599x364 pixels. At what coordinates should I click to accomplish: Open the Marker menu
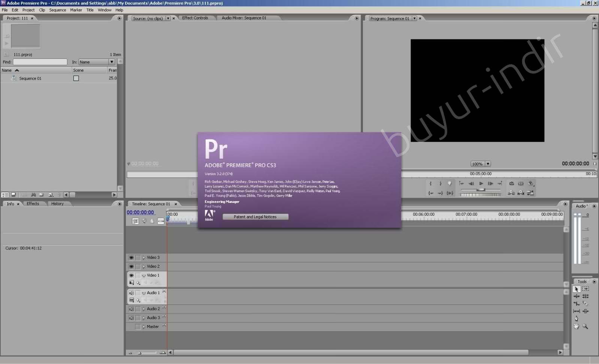pos(76,10)
